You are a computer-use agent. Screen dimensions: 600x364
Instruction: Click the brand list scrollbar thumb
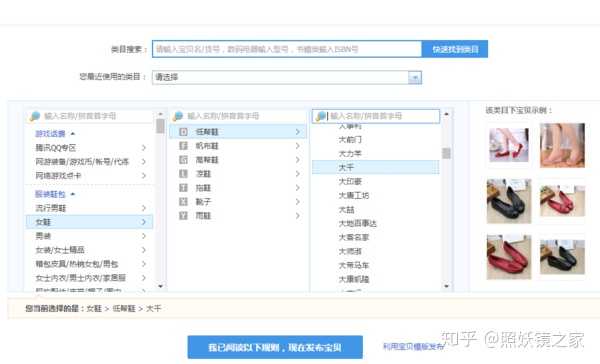[446, 153]
